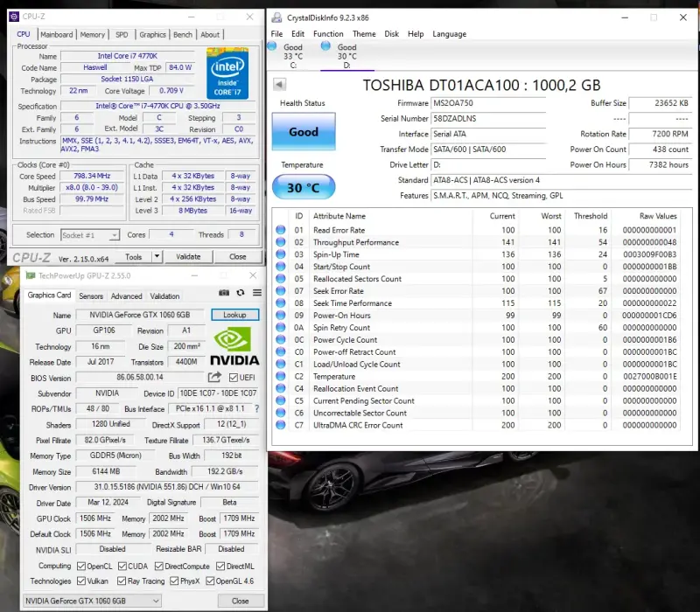Switch to the Advanced tab in GPU-Z
Screen dimensions: 700x612
click(126, 296)
